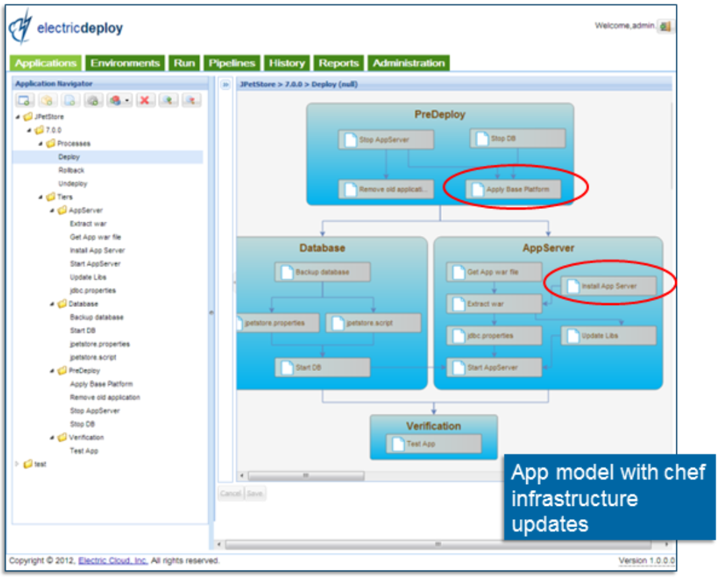Click the PreDeploy folder icon in navigator
Viewport: 728px width, 578px height.
click(x=63, y=370)
